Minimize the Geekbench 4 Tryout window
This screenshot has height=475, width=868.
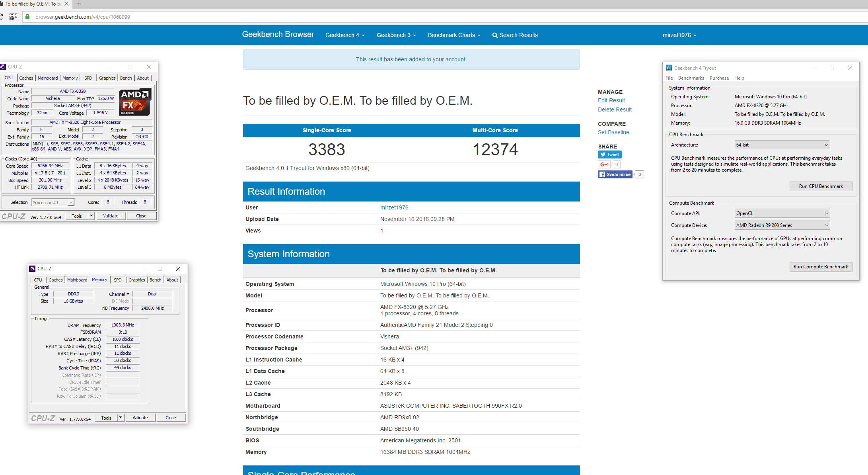[814, 68]
